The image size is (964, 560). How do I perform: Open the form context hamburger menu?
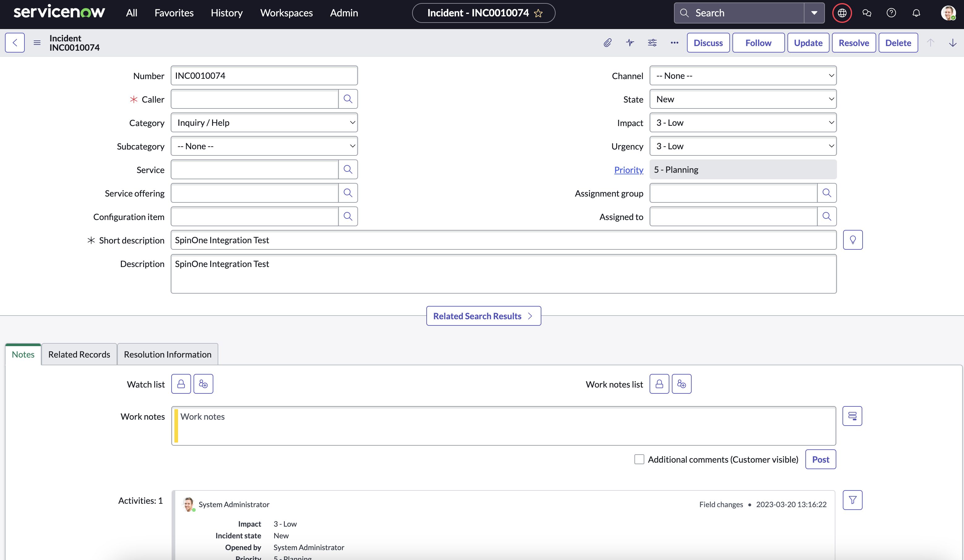(37, 42)
